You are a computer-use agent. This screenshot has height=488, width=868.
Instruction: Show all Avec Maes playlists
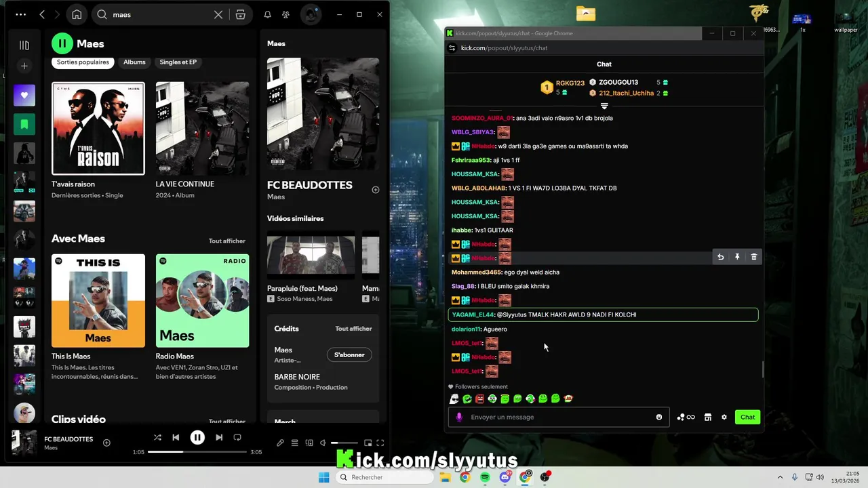(227, 241)
